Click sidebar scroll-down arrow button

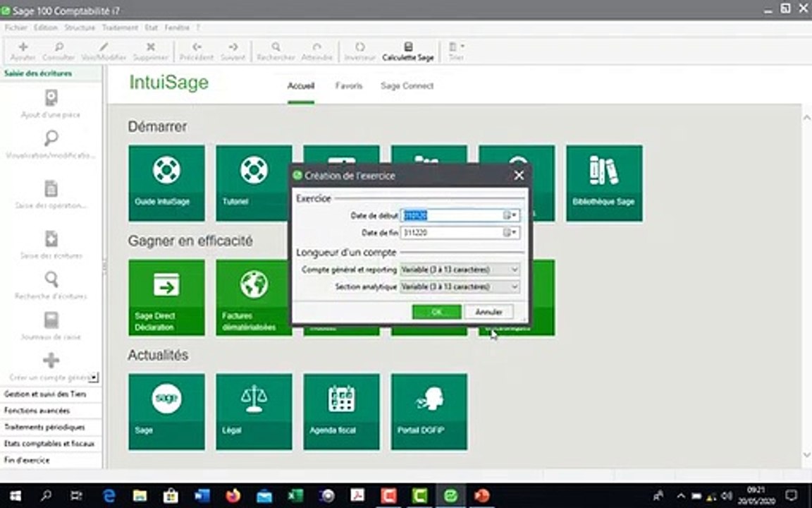pos(94,377)
